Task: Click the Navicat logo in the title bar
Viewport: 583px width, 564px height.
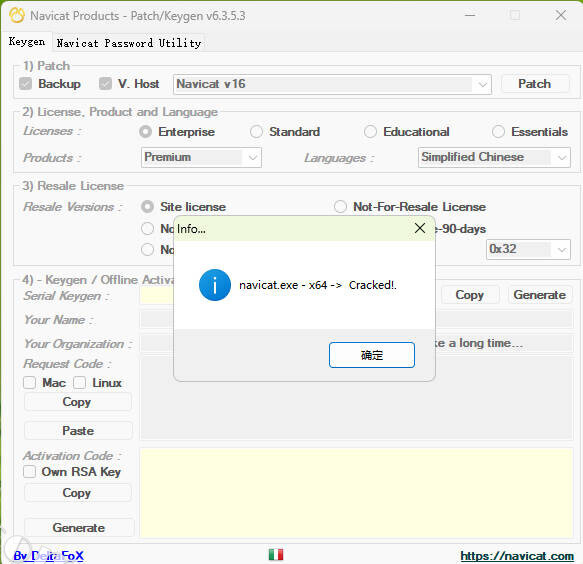Action: click(x=17, y=16)
